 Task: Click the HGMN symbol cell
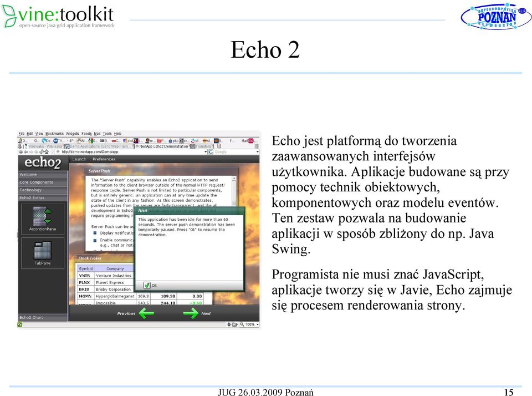(85, 296)
